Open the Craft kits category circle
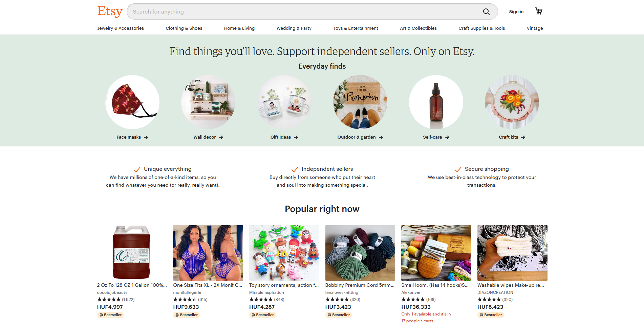 512,102
